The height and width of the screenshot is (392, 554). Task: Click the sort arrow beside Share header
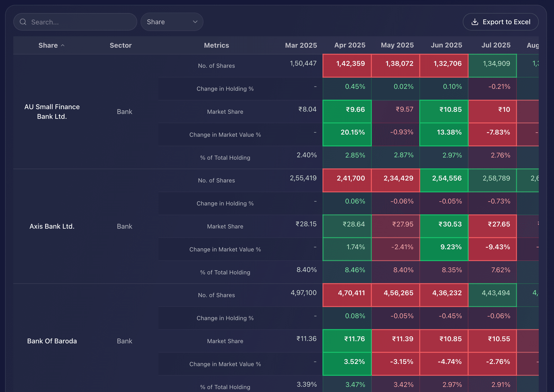tap(63, 45)
